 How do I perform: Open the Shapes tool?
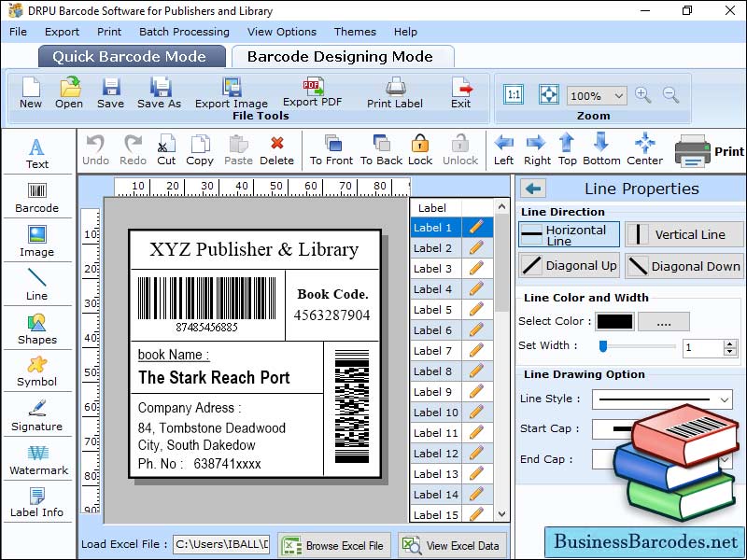[x=36, y=329]
